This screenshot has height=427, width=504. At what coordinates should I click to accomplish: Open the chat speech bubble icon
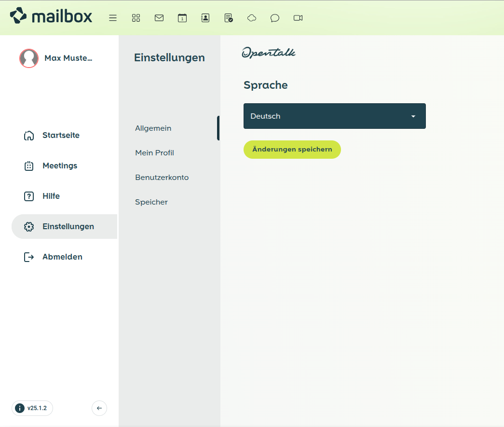pos(275,18)
